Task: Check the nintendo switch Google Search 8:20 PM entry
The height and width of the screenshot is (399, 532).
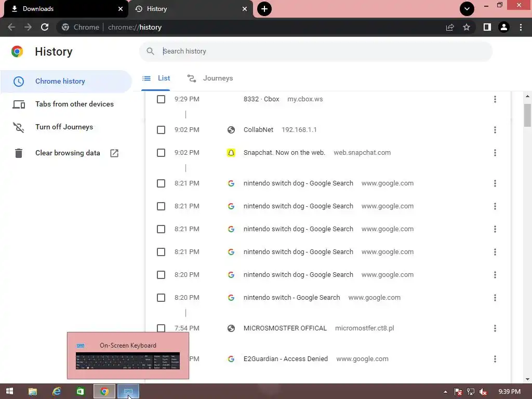Action: tap(161, 298)
